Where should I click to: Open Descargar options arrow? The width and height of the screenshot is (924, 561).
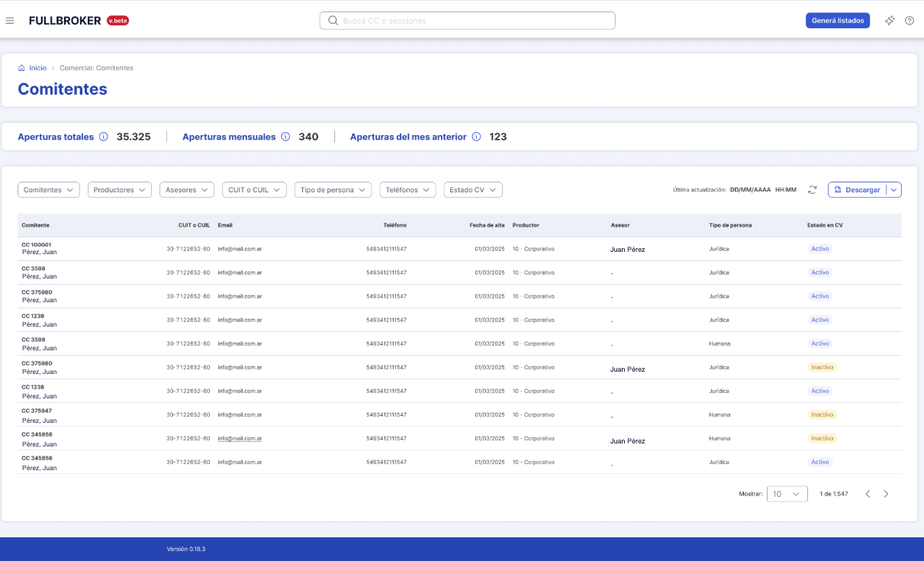point(893,189)
